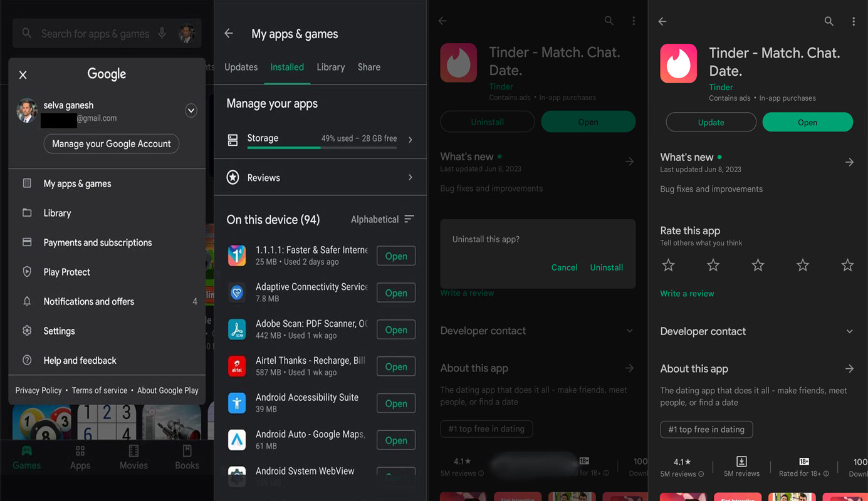The width and height of the screenshot is (868, 501).
Task: Click the Android Auto app icon
Action: [x=237, y=440]
